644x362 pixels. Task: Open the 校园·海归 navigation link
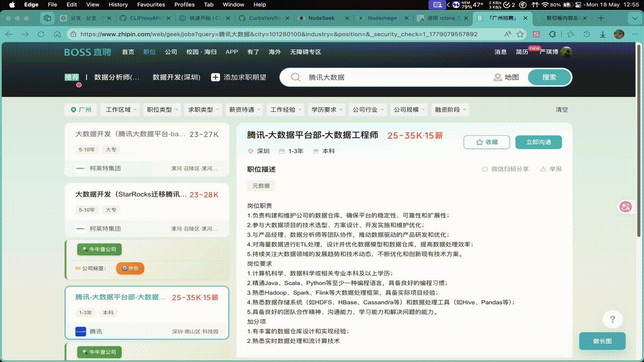pyautogui.click(x=201, y=52)
